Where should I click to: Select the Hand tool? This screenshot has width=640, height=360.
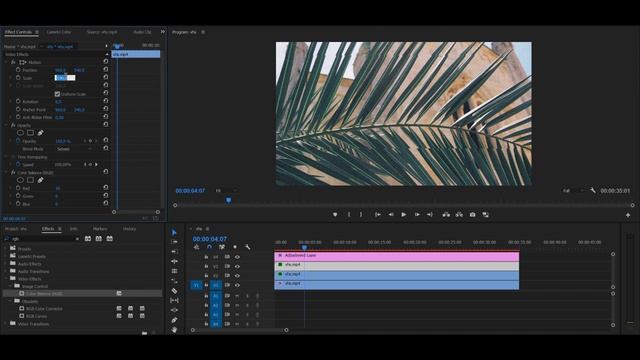174,329
